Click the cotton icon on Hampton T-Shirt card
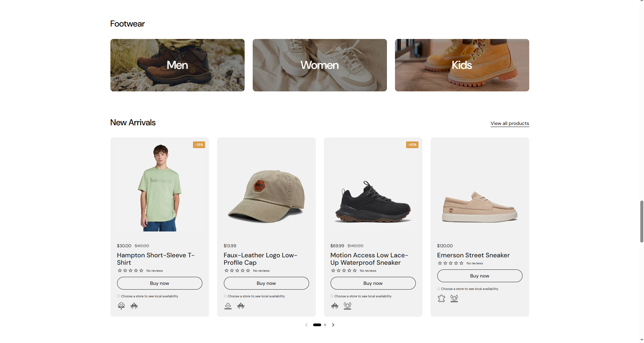 click(121, 306)
